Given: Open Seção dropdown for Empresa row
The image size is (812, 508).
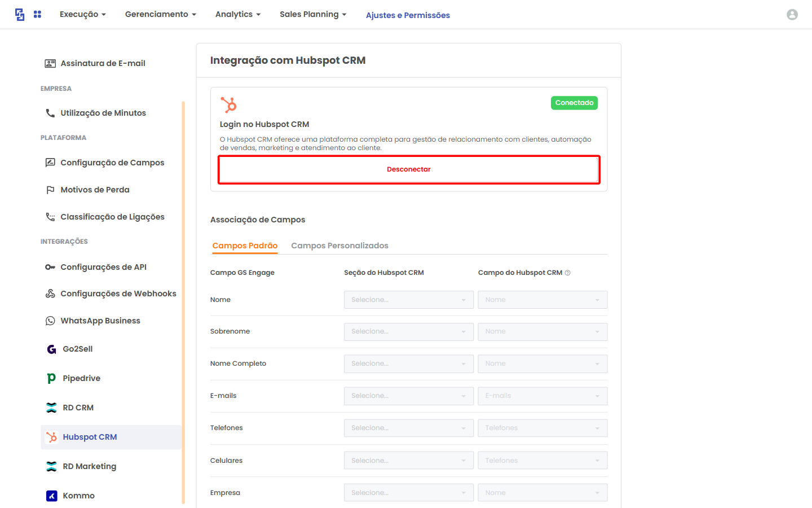Looking at the screenshot, I should click(409, 493).
